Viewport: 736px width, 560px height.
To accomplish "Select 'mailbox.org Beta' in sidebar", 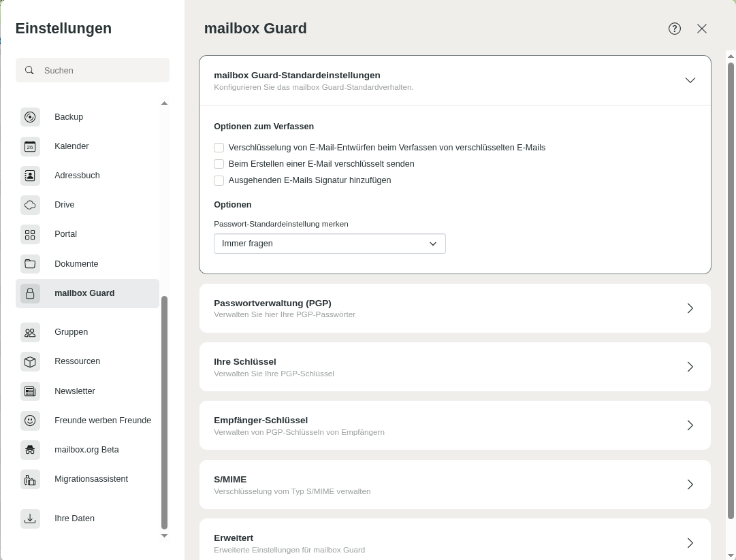I will [x=87, y=450].
